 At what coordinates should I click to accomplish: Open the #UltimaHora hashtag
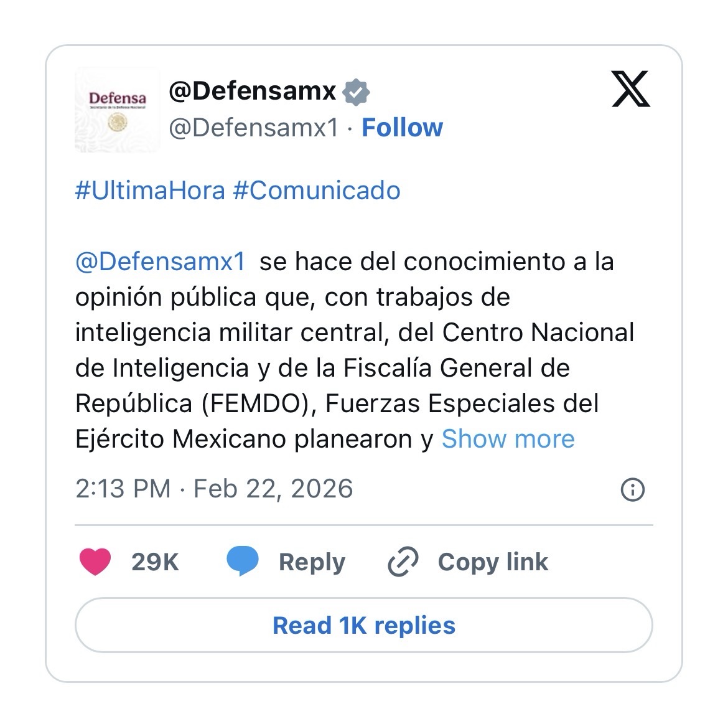pyautogui.click(x=150, y=191)
